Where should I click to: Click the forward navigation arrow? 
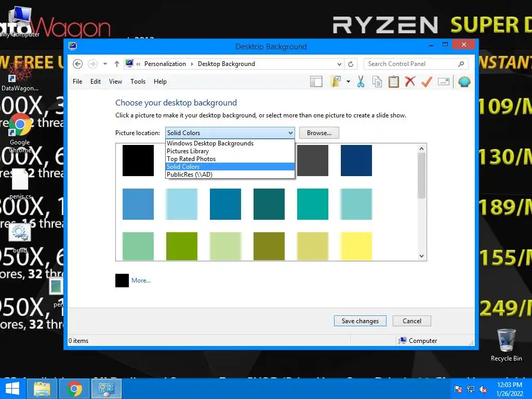pyautogui.click(x=92, y=64)
